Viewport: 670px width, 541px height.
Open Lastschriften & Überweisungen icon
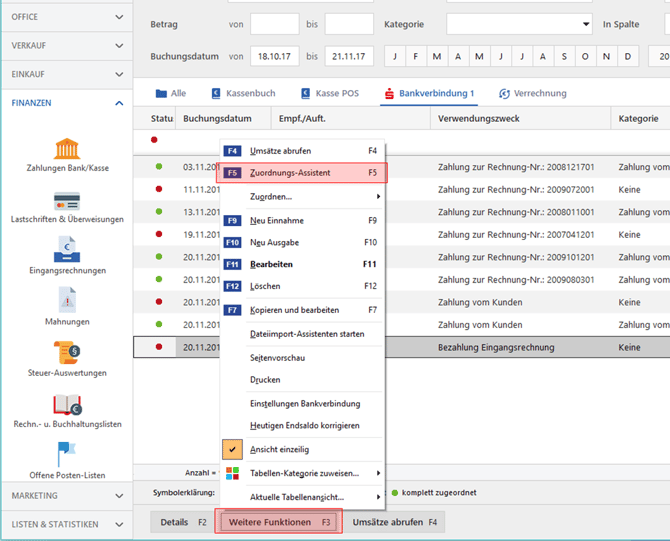67,201
